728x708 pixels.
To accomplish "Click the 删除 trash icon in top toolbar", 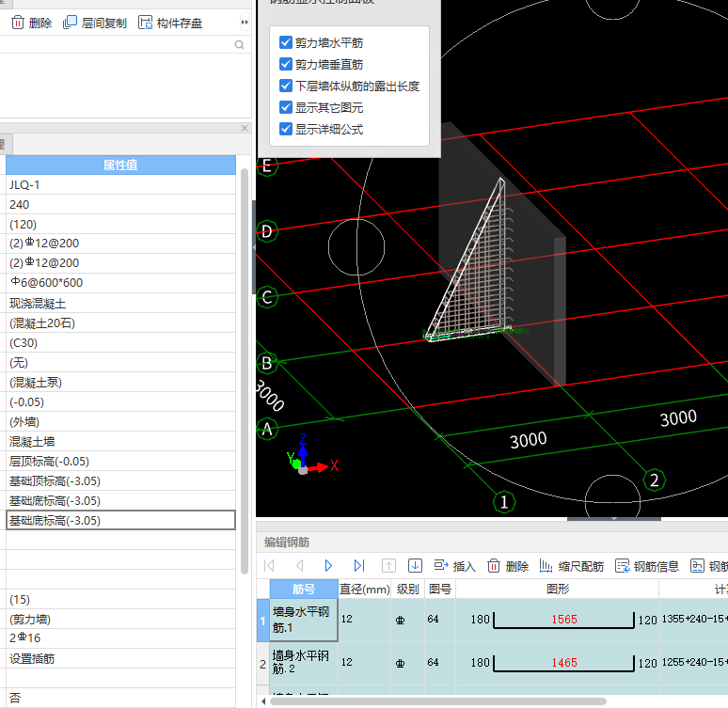I will 18,23.
